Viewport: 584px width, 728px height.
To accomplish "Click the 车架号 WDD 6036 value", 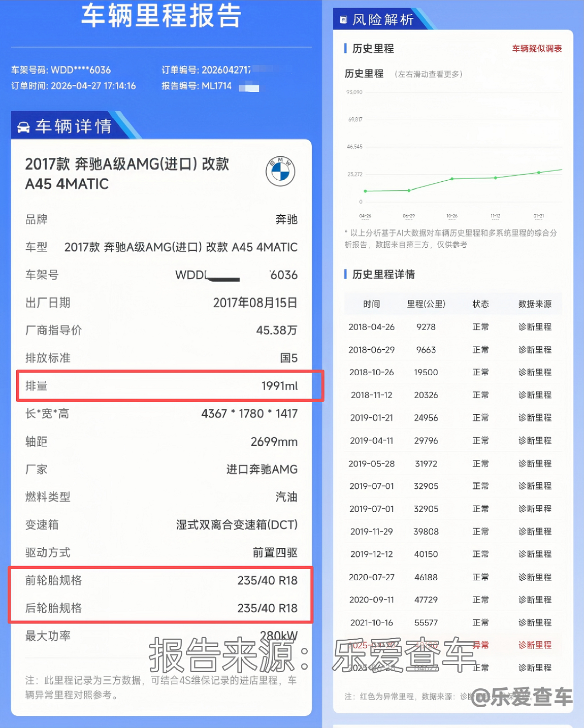I will pos(236,275).
